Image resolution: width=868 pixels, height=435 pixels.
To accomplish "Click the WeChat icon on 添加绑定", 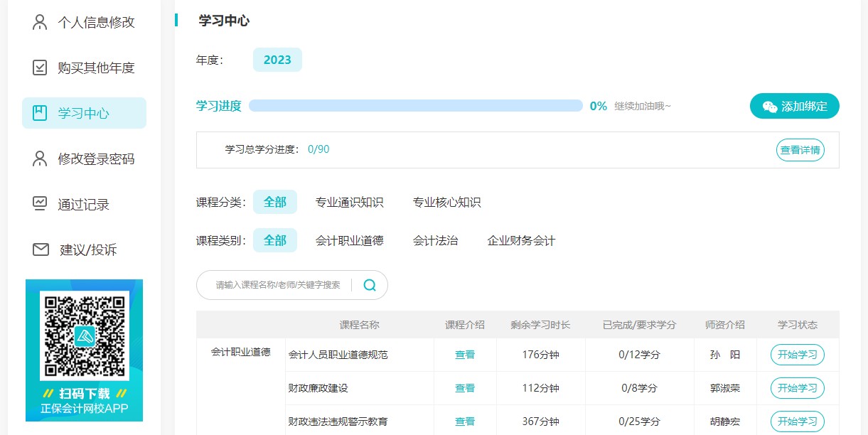I will point(769,107).
